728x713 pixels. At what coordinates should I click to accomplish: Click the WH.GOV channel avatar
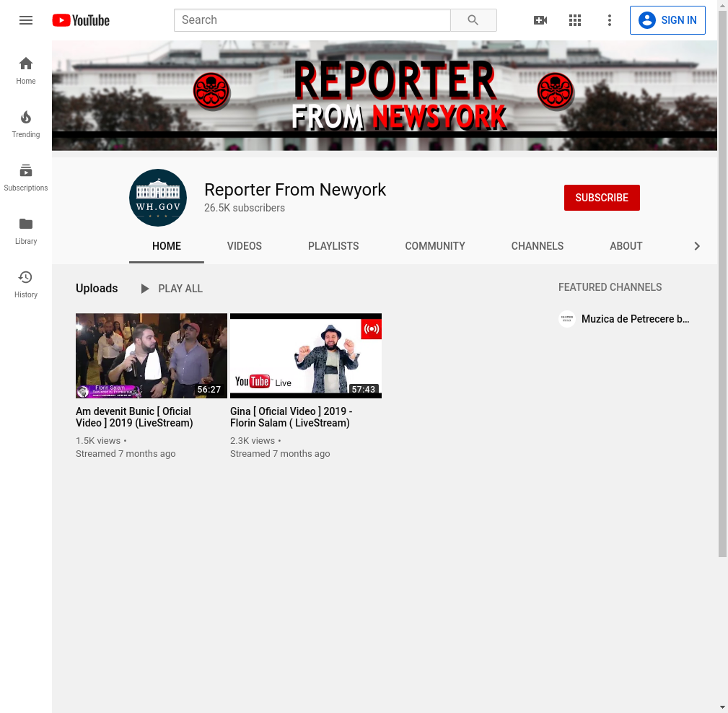click(x=158, y=198)
